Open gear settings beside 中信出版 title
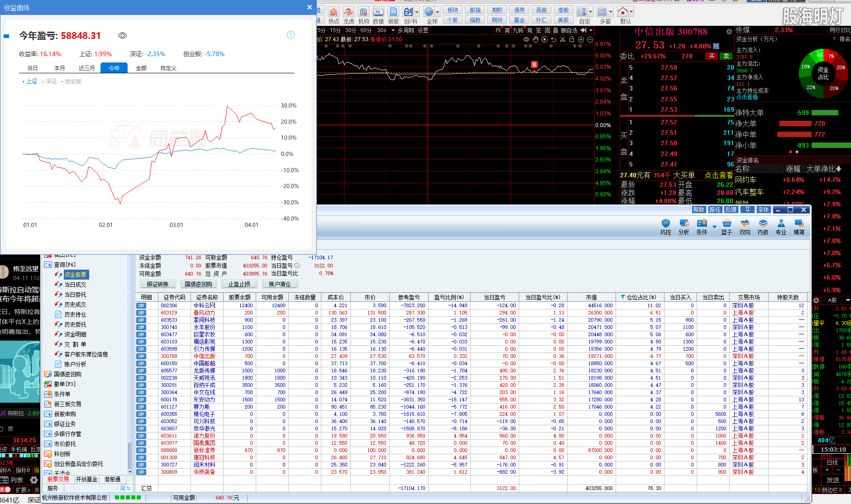The image size is (851, 504). coord(729,32)
